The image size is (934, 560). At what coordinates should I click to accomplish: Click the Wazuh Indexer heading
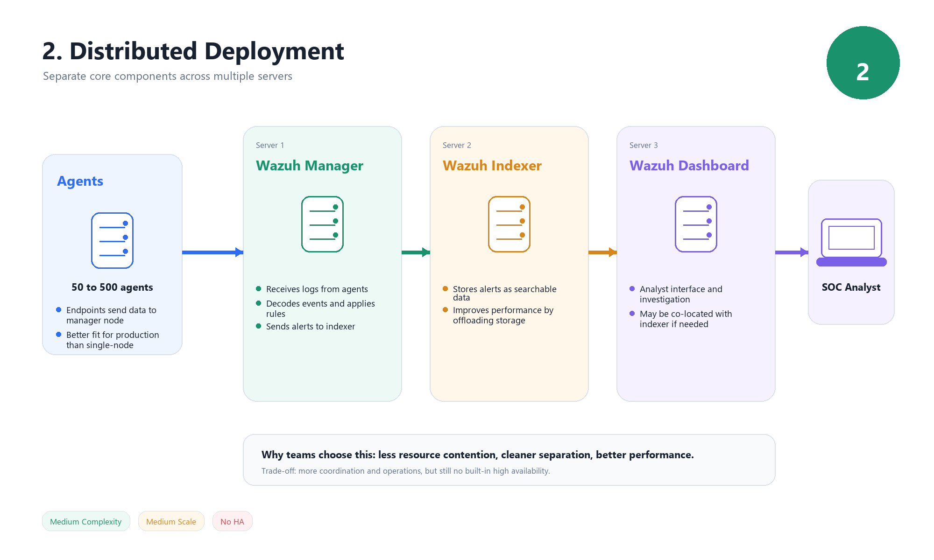pyautogui.click(x=492, y=166)
